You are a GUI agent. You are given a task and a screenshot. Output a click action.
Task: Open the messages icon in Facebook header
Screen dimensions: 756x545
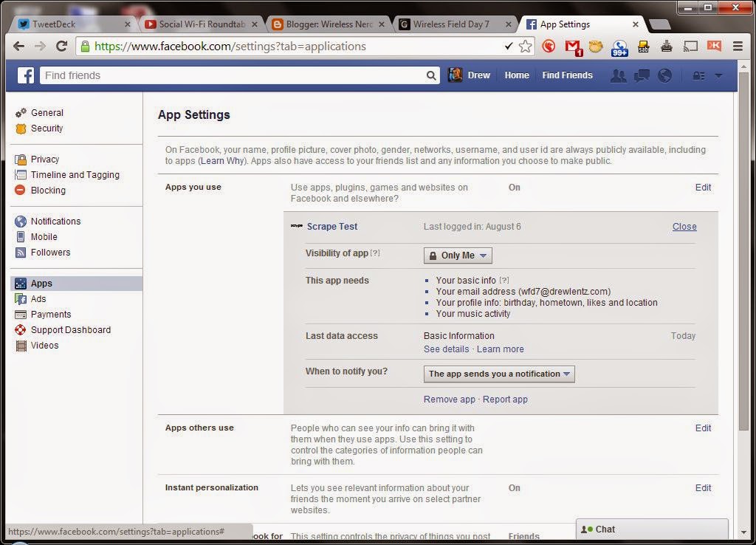point(642,75)
